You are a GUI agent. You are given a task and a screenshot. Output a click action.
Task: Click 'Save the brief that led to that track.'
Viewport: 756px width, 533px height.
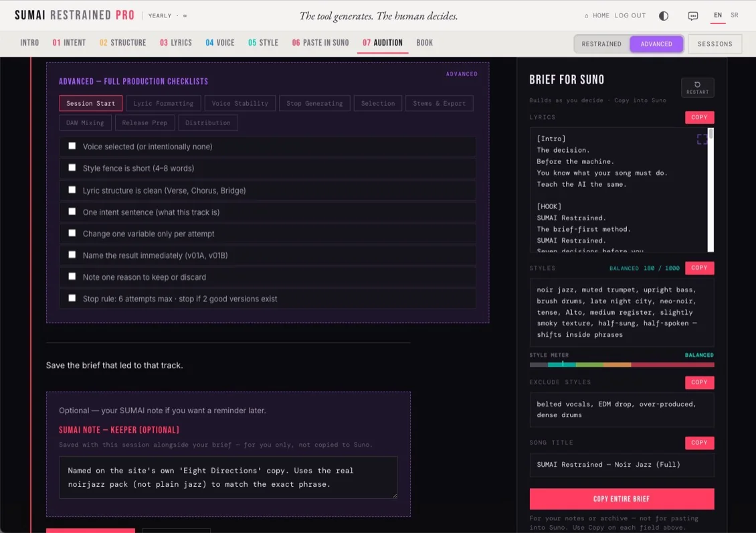click(x=114, y=365)
